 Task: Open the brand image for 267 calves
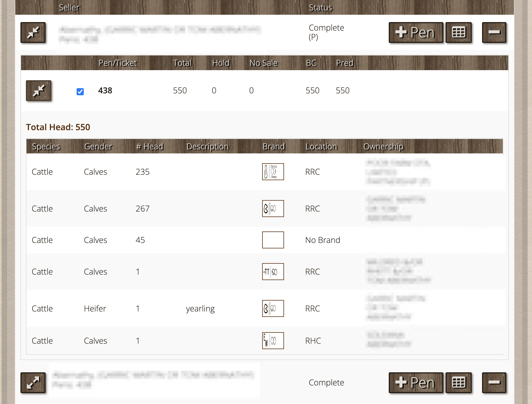click(x=273, y=209)
